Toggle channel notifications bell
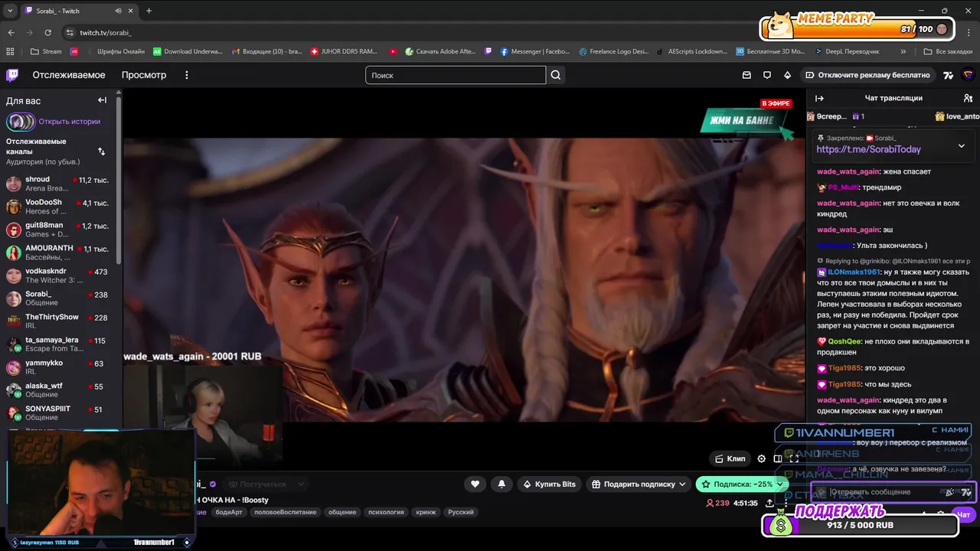The width and height of the screenshot is (980, 551). 501,484
